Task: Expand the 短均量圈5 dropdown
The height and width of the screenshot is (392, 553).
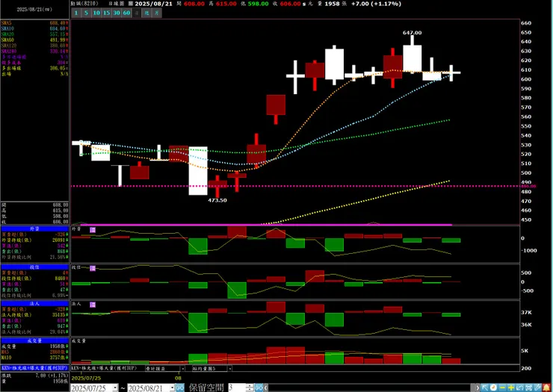Action: [x=229, y=368]
